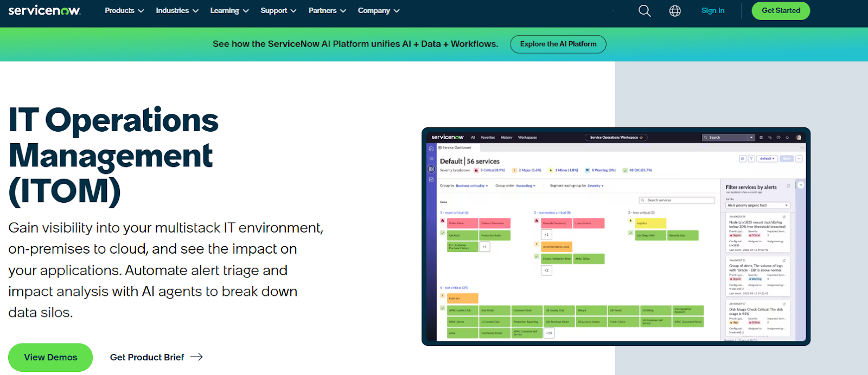Open the Group by Business criticality dropdown
Screen dimensions: 868x375
click(x=472, y=186)
